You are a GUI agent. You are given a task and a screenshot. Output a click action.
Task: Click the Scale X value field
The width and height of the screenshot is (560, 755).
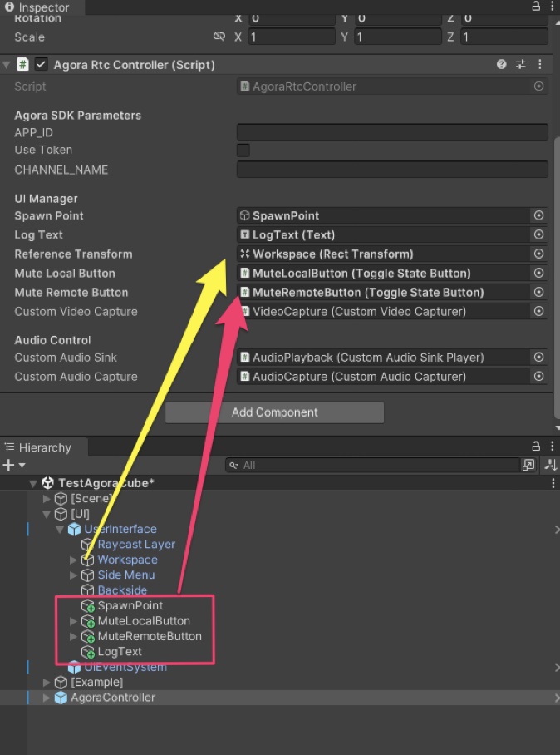point(292,37)
